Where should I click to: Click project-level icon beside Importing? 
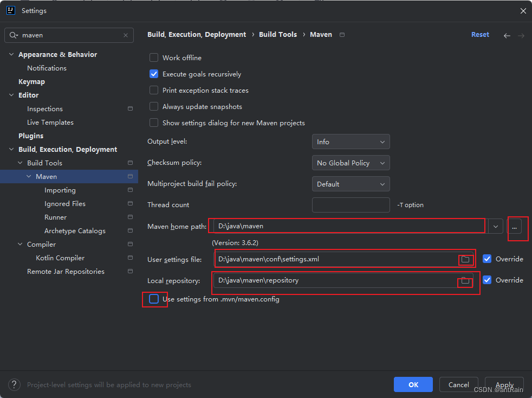coord(130,190)
